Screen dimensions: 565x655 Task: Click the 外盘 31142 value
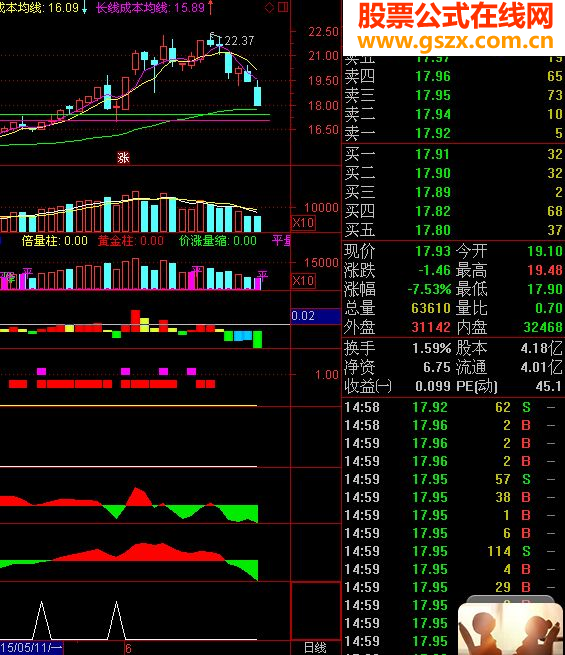tap(431, 327)
